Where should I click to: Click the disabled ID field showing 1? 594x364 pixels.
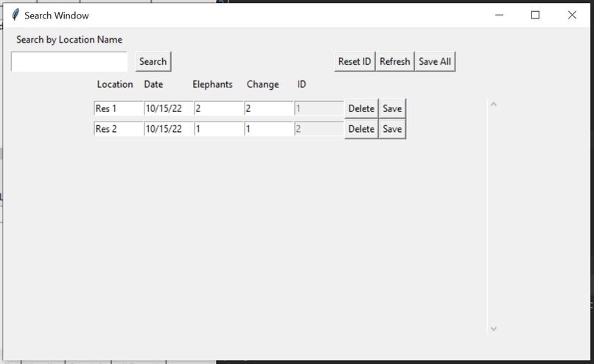tap(319, 109)
